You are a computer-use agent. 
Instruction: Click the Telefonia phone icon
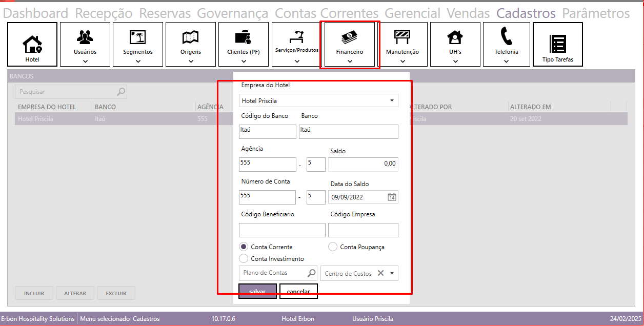tap(506, 37)
